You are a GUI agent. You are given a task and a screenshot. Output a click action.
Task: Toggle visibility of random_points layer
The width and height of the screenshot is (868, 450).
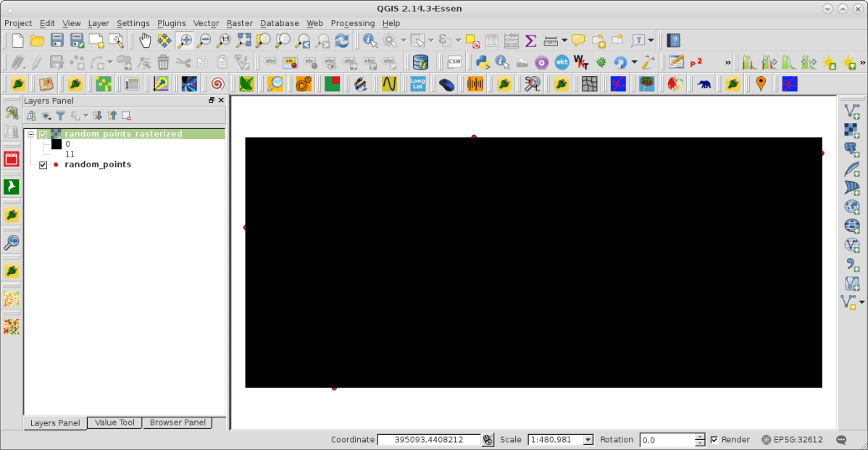(43, 165)
